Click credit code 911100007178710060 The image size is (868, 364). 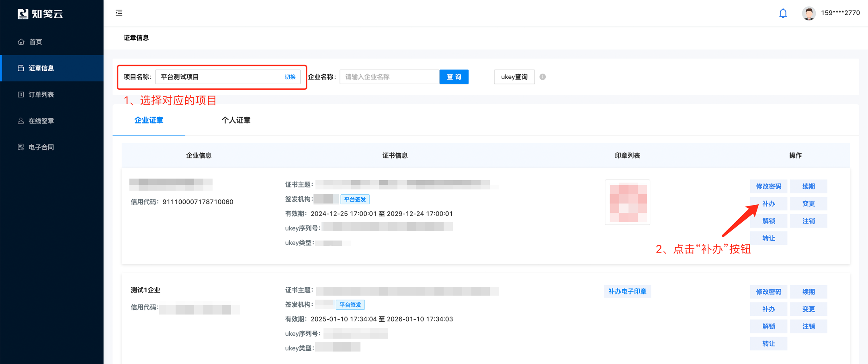198,202
